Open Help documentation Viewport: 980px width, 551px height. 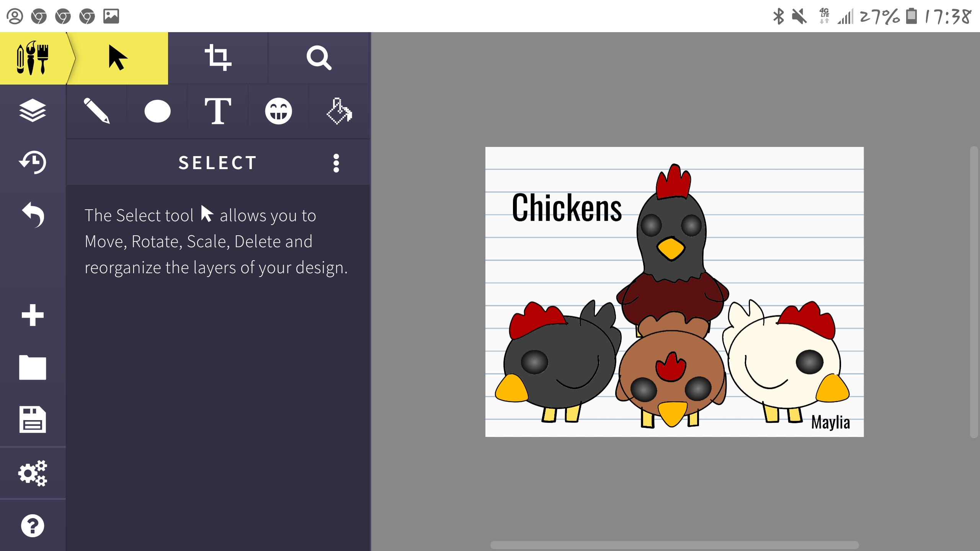click(x=32, y=525)
